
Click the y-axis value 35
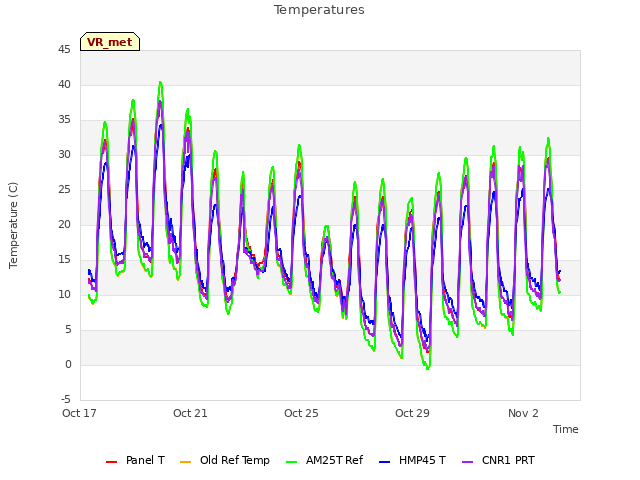coord(64,120)
